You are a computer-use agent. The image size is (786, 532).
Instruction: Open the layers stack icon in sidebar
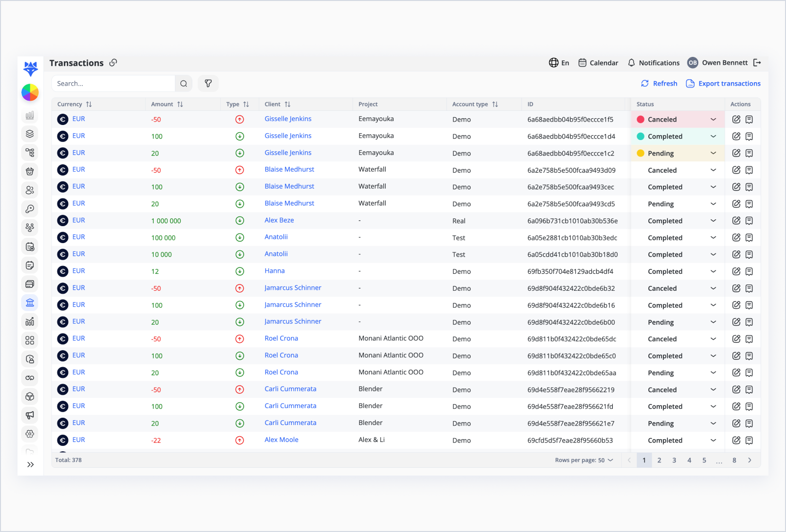point(30,134)
